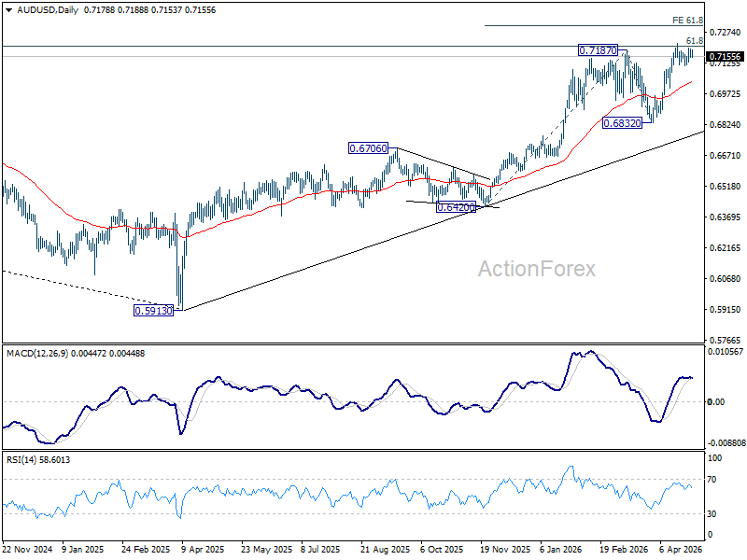Select the 0.59130 price label

coord(153,311)
